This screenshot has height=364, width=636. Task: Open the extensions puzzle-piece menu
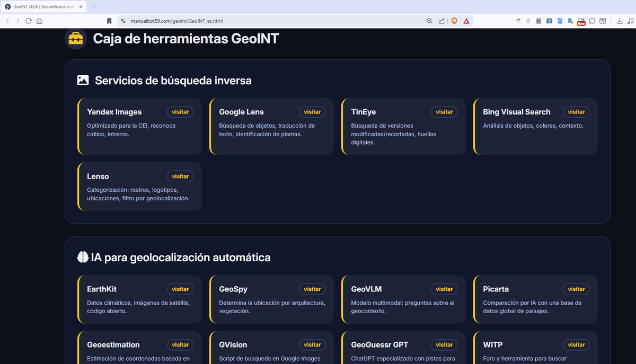click(x=592, y=21)
